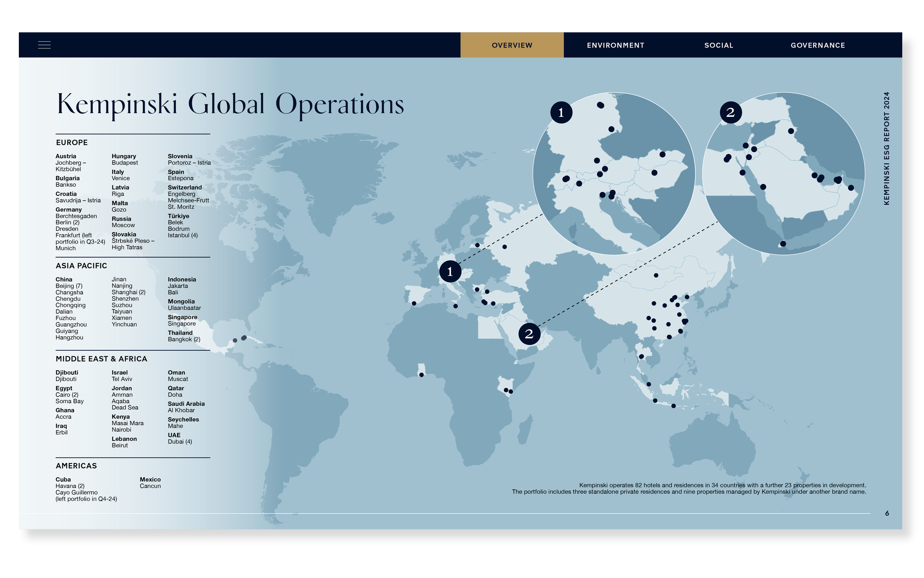Viewport: 924px width, 578px height.
Task: Open the Environment tab
Action: tap(615, 45)
